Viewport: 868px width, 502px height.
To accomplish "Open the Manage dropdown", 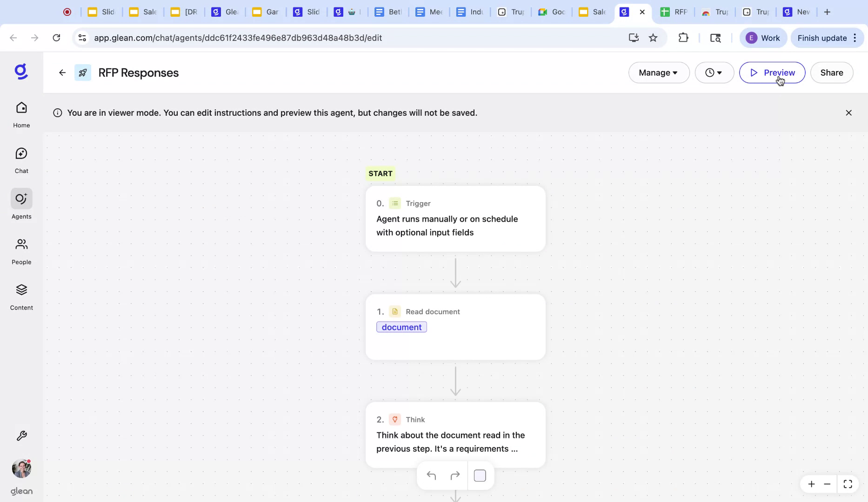I will coord(659,73).
